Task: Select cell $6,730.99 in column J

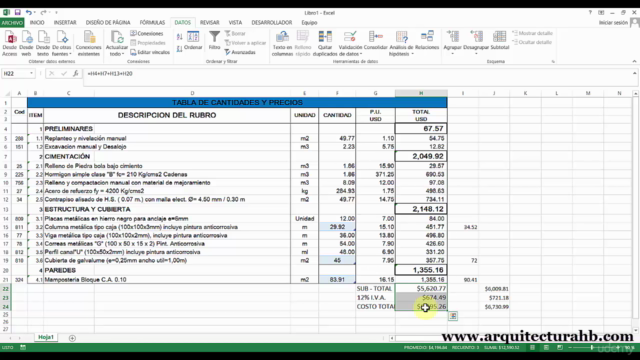Action: pyautogui.click(x=493, y=307)
